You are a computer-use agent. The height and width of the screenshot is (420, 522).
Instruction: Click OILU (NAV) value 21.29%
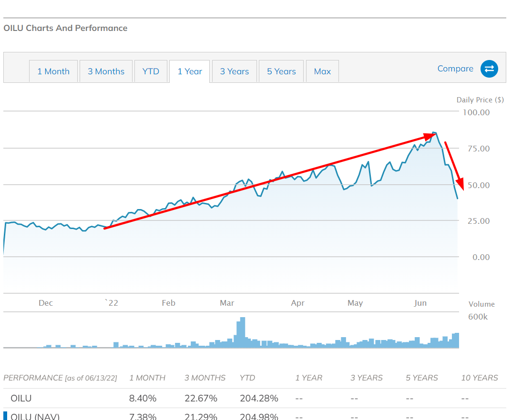(201, 416)
